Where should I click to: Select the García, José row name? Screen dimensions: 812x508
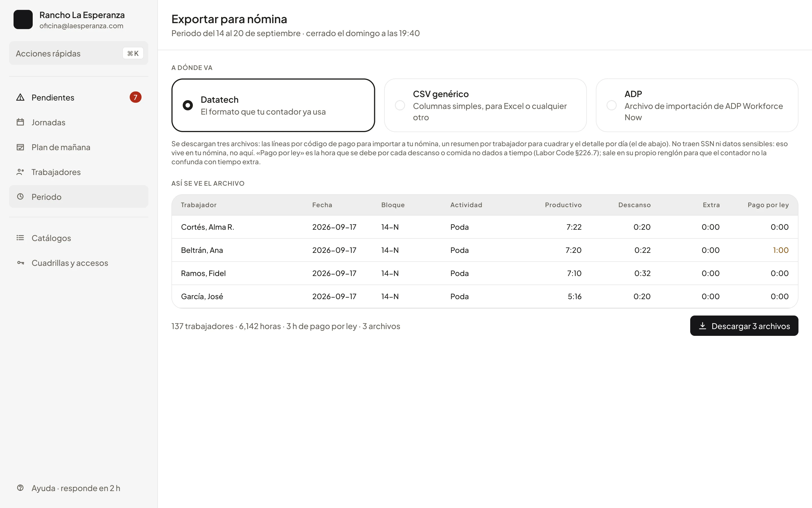(x=202, y=297)
